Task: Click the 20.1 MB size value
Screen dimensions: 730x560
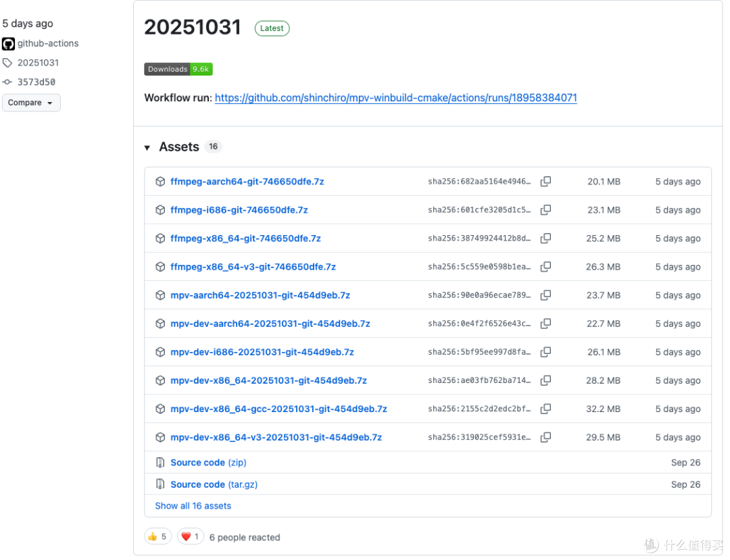Action: (x=604, y=182)
